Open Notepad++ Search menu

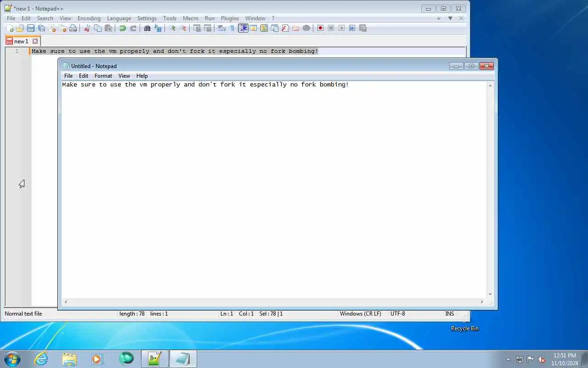[x=45, y=18]
